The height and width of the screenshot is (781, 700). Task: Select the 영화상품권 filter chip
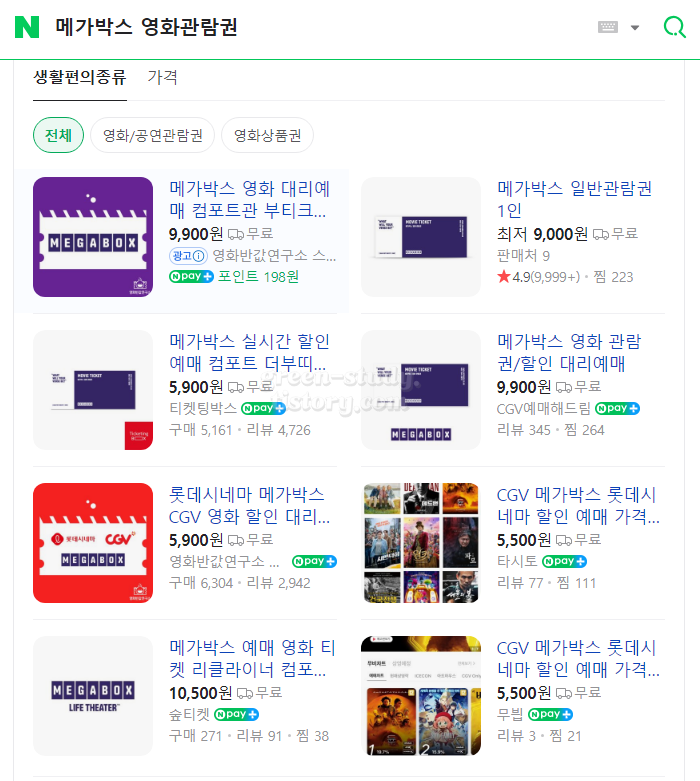(x=268, y=135)
